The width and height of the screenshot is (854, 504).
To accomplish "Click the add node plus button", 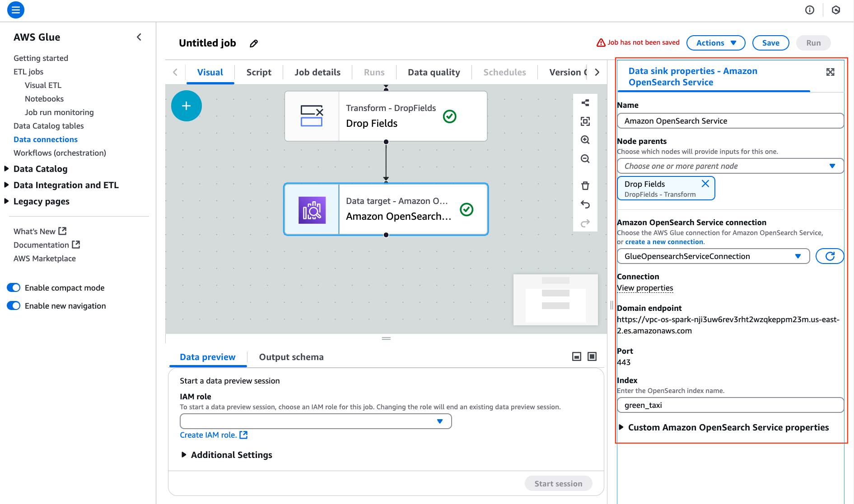I will click(x=187, y=106).
